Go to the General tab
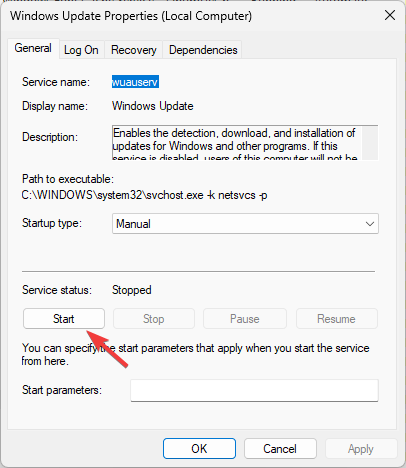This screenshot has height=468, width=406. tap(33, 48)
